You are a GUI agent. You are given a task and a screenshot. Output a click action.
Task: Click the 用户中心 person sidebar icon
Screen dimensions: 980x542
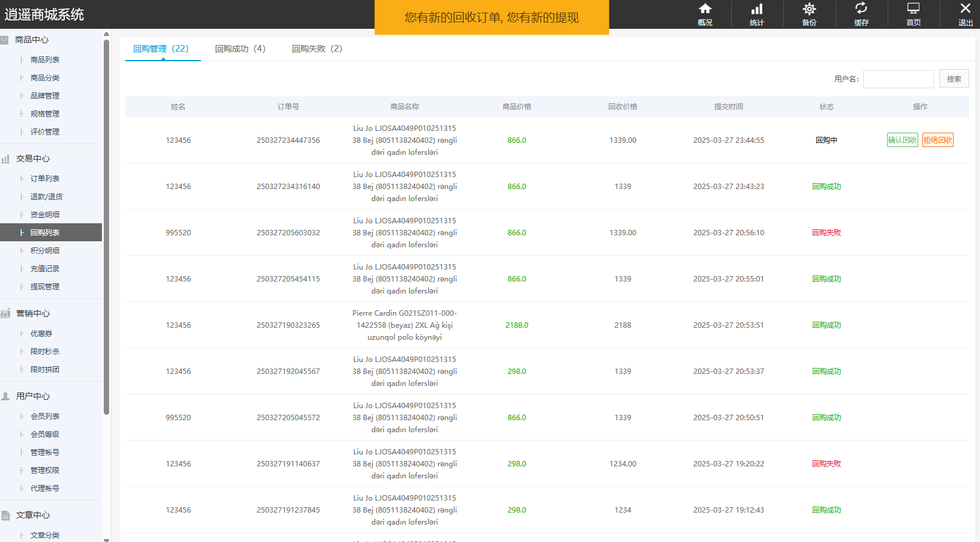(5, 397)
